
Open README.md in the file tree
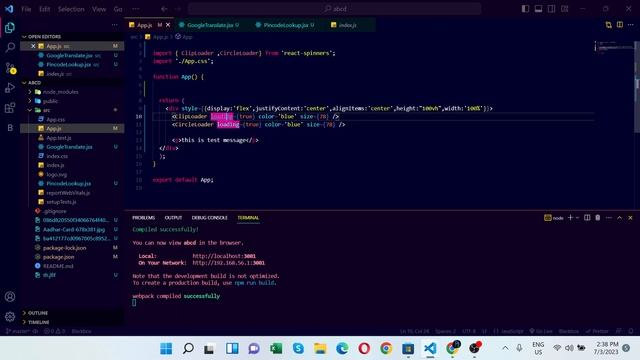(x=58, y=266)
